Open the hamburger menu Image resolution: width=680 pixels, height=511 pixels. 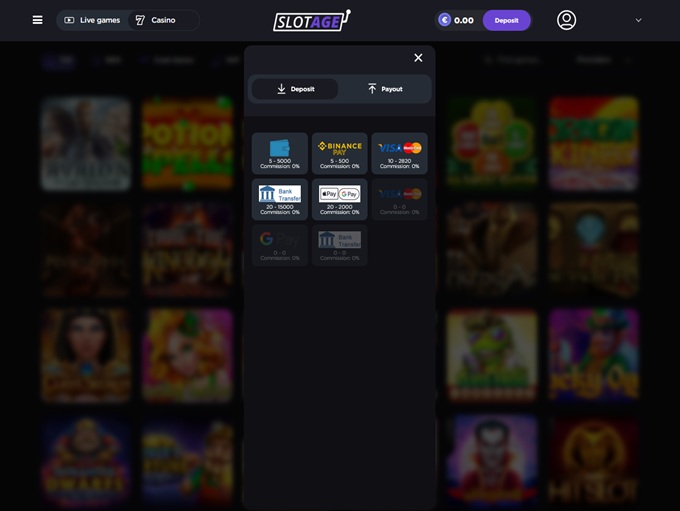pos(37,20)
